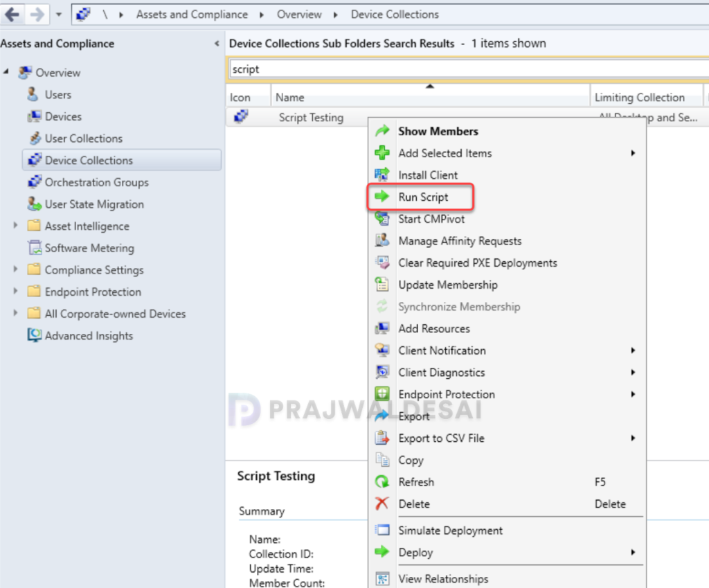Click the green plus Add Selected Items icon
This screenshot has width=709, height=588.
(x=382, y=152)
